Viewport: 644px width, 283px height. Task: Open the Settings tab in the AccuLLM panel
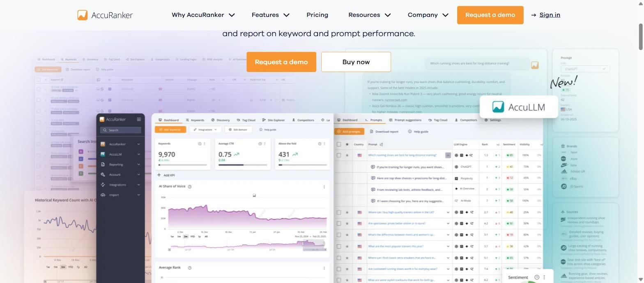pyautogui.click(x=492, y=120)
